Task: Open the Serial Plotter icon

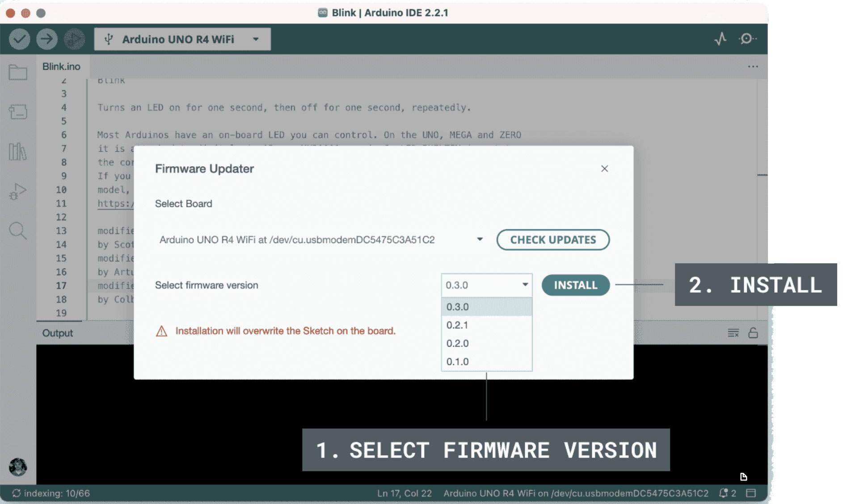Action: pyautogui.click(x=720, y=39)
